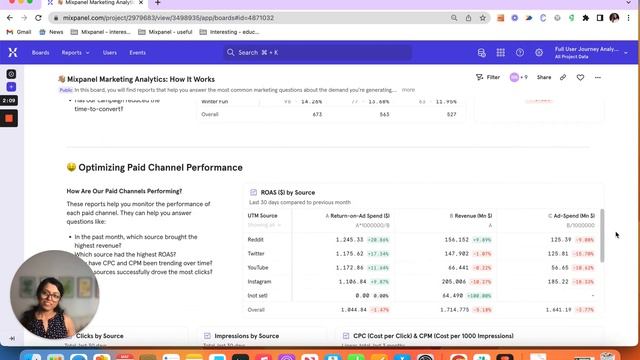
Task: Open the data management icon in header
Action: 482,53
